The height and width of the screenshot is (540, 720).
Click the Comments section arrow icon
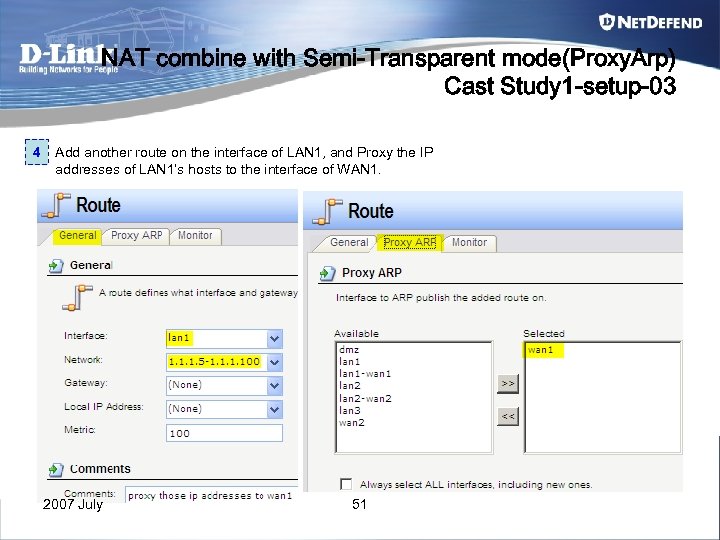pyautogui.click(x=56, y=469)
